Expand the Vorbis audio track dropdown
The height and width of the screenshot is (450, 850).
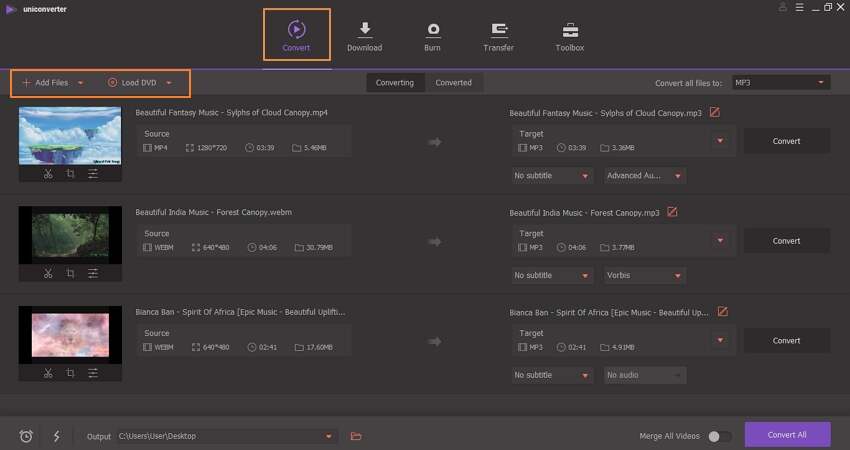[x=644, y=275]
